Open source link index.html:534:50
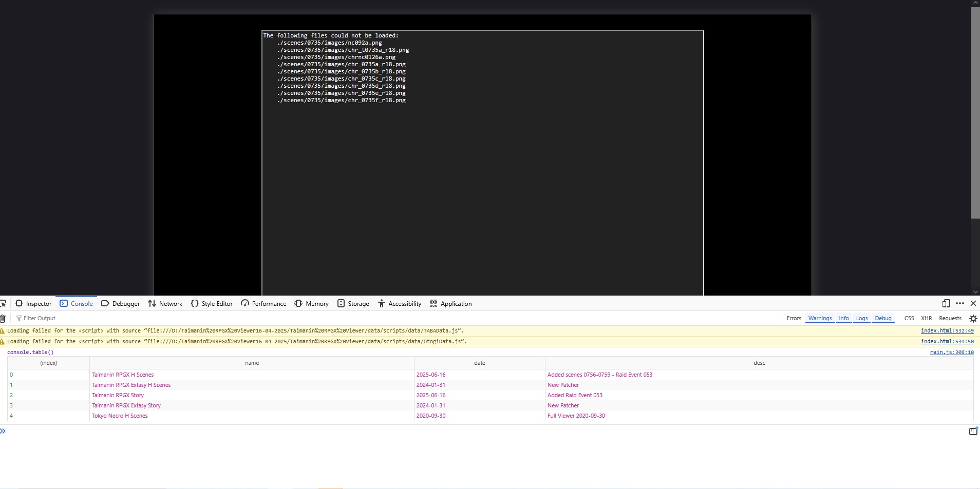The image size is (980, 489). coord(947,342)
